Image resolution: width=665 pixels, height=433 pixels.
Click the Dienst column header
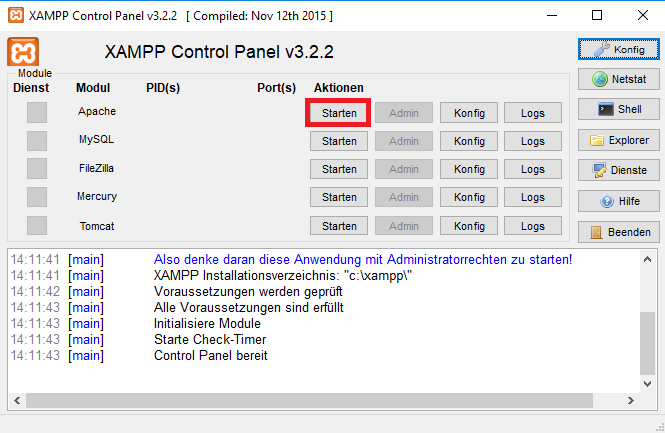point(31,88)
